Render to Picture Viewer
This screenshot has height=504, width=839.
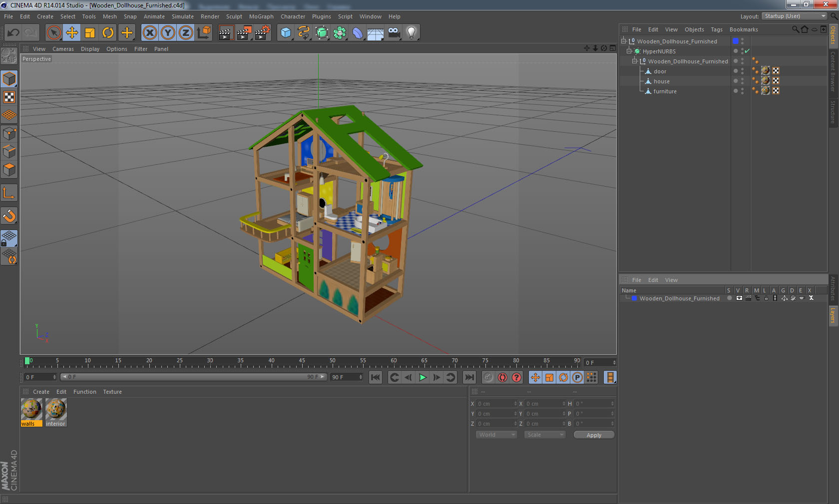click(x=244, y=33)
